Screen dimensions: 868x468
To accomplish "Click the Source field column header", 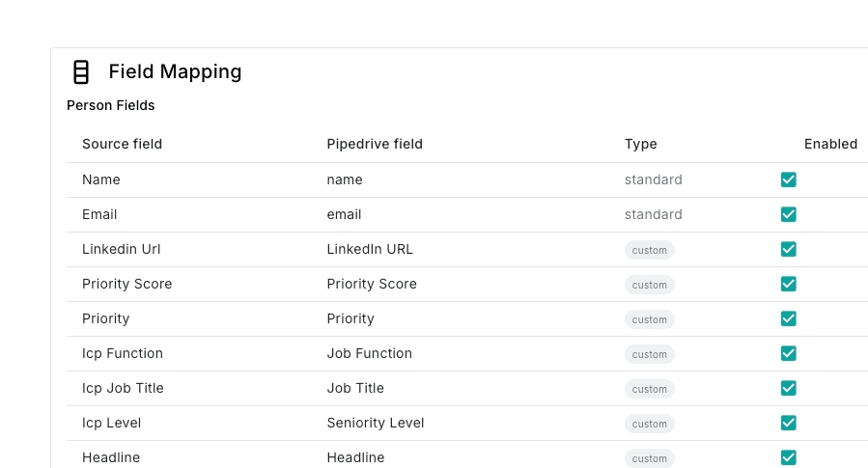I will [x=122, y=144].
